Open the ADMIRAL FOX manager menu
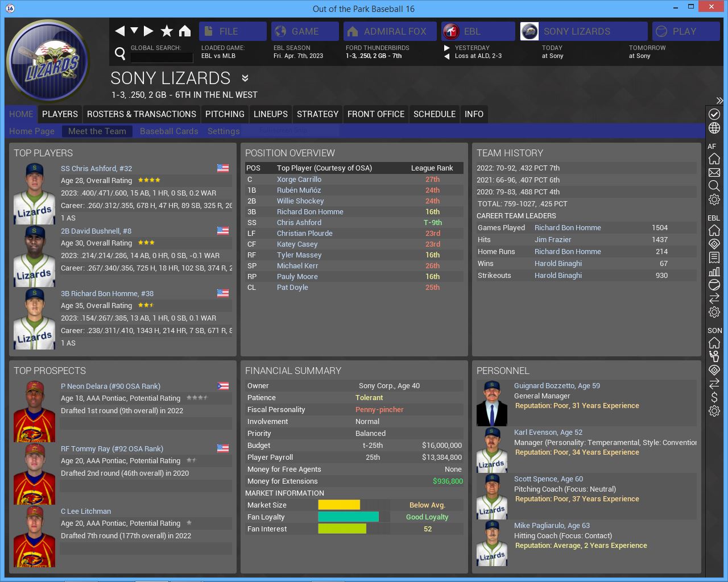The height and width of the screenshot is (582, 728). pos(390,31)
